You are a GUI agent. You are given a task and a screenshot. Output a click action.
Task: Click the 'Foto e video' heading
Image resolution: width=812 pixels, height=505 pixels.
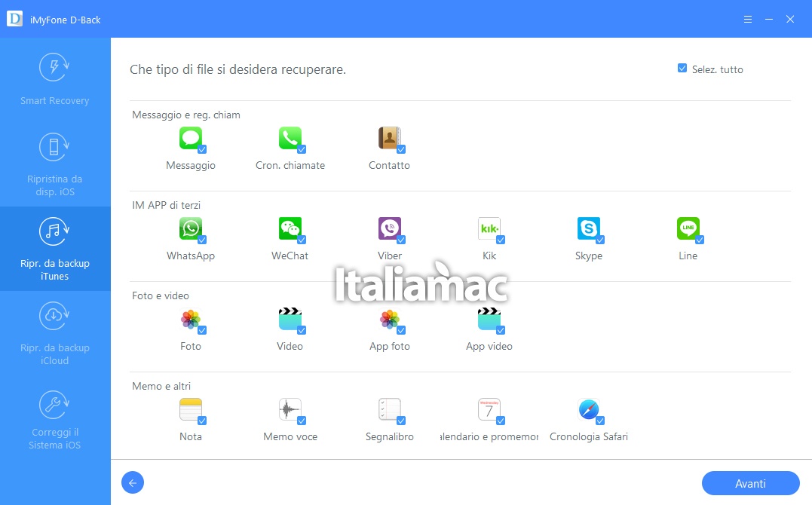(161, 295)
